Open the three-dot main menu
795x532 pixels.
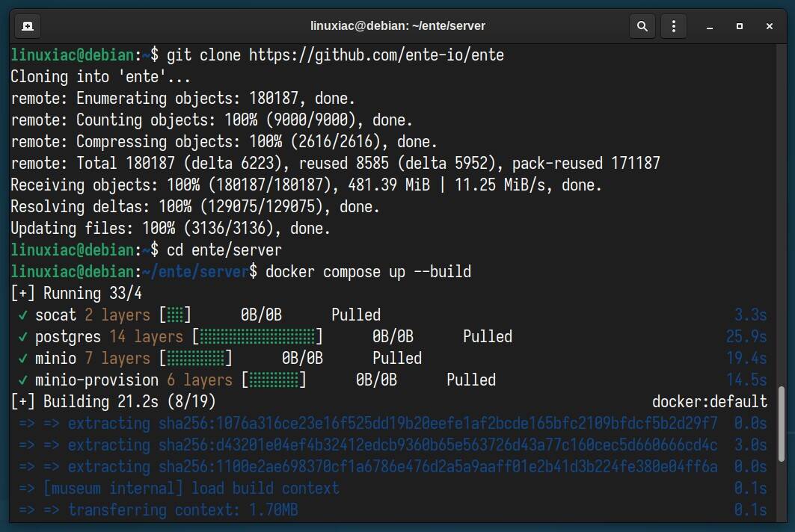pos(674,26)
